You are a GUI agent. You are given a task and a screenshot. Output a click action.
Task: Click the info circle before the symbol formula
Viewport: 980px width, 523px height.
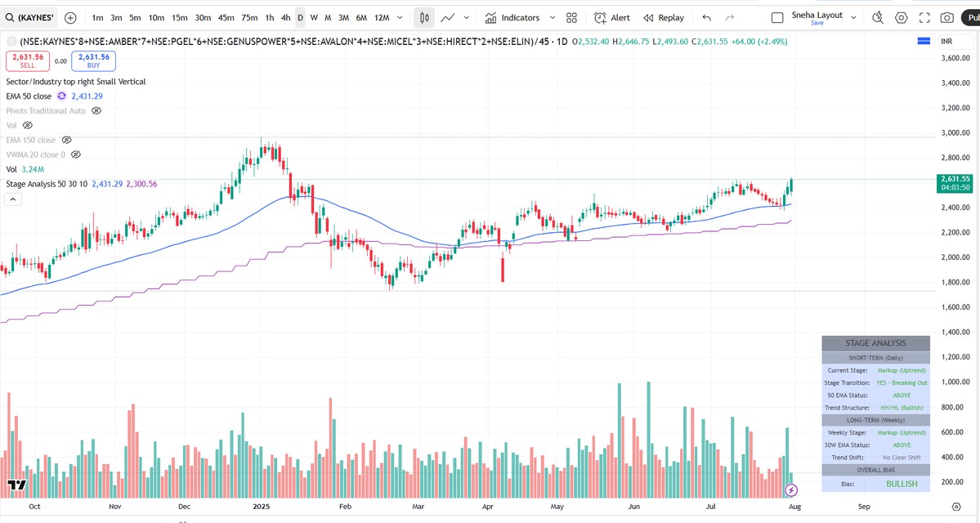click(x=11, y=41)
